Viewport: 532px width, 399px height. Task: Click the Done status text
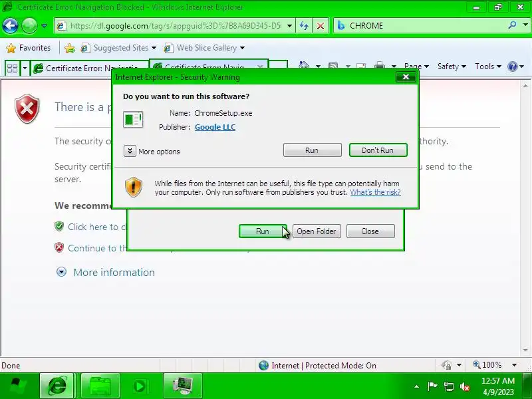(11, 365)
